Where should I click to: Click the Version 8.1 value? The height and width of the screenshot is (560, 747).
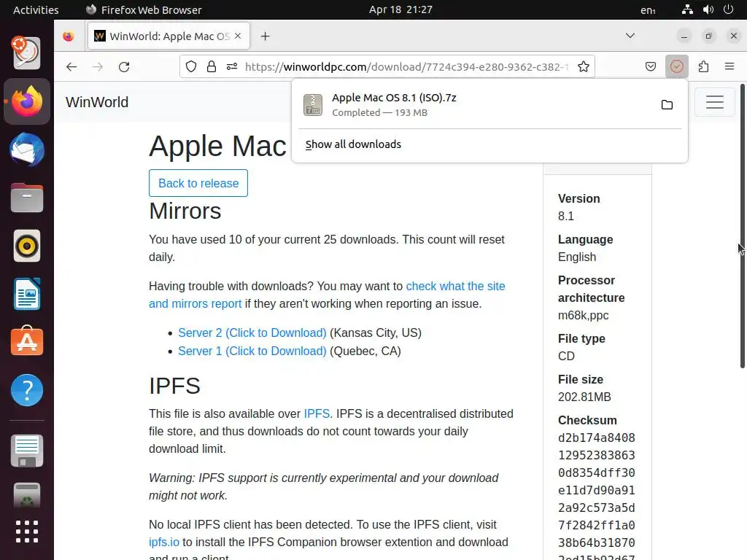566,216
